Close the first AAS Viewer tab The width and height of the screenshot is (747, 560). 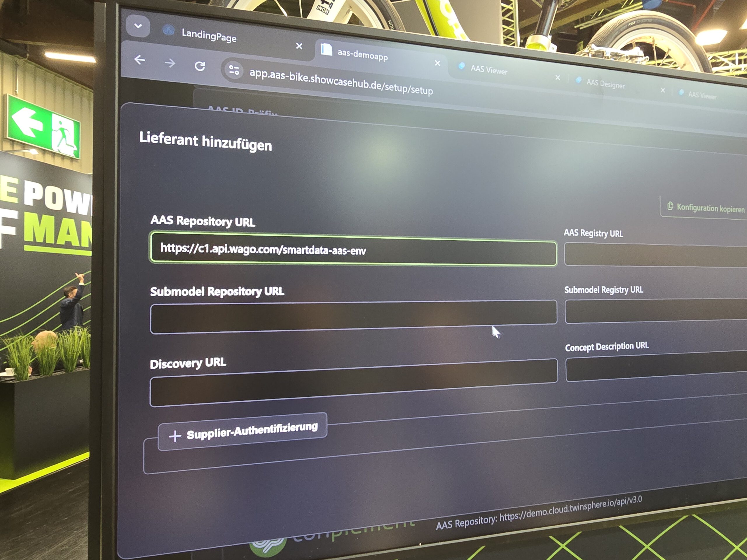point(558,78)
